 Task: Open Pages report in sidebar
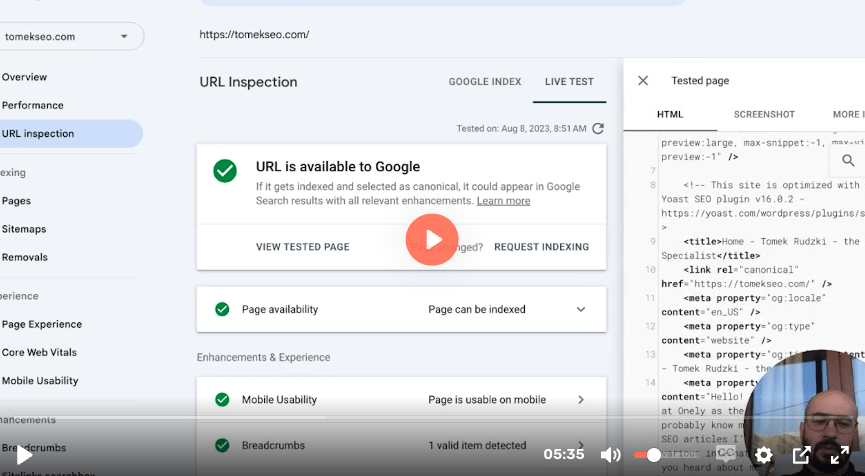(17, 201)
